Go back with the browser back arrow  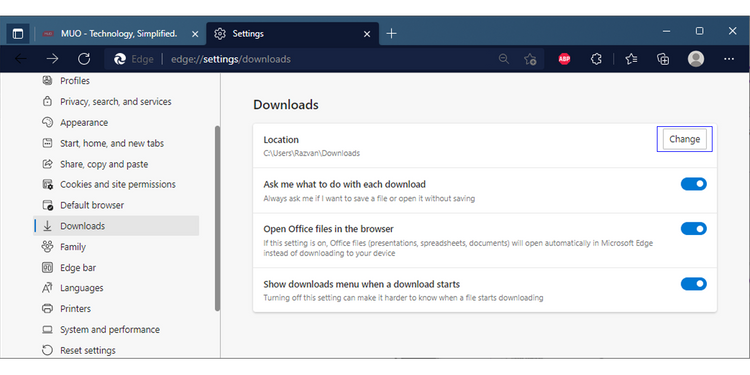coord(21,59)
